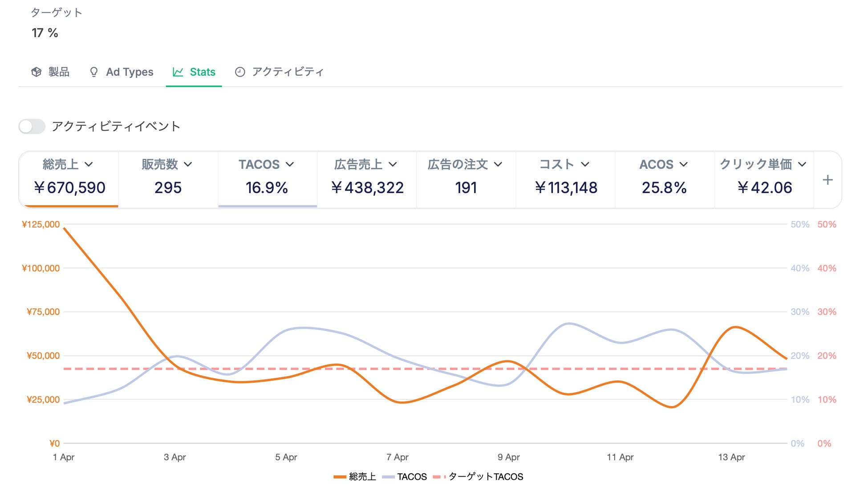The image size is (868, 486).
Task: Switch to the アクティビティ tab
Action: [288, 72]
